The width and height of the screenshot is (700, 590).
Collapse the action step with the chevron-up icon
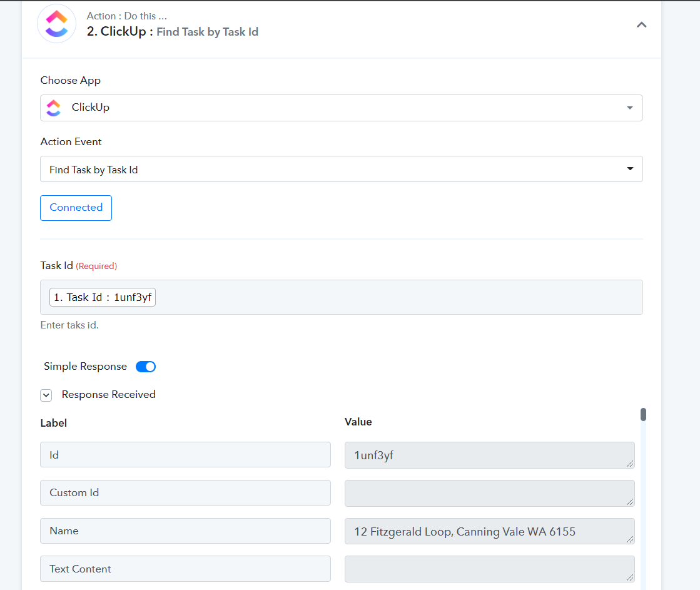[641, 25]
